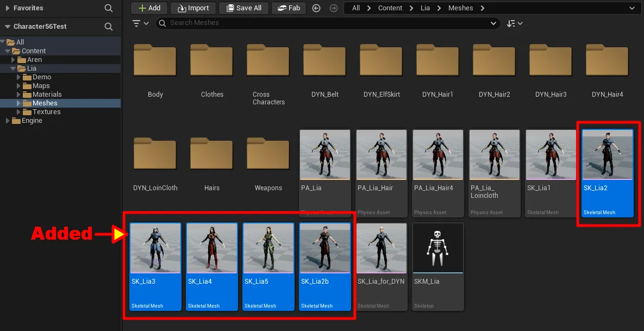644x331 pixels.
Task: Click the Import button
Action: pos(193,8)
